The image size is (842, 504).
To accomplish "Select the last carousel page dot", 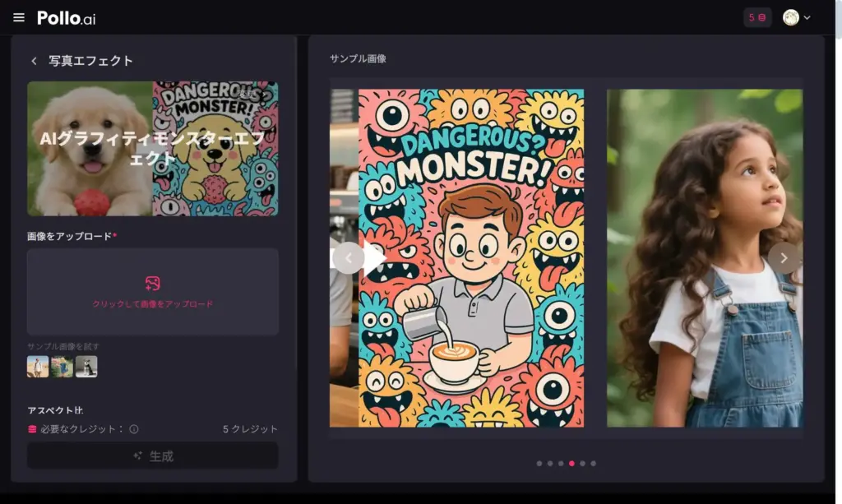I will point(593,464).
